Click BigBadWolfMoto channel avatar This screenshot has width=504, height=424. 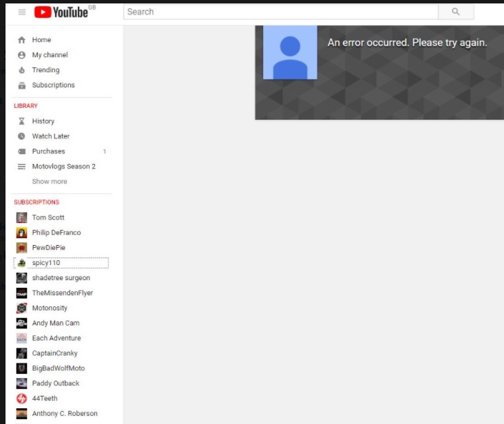point(21,368)
